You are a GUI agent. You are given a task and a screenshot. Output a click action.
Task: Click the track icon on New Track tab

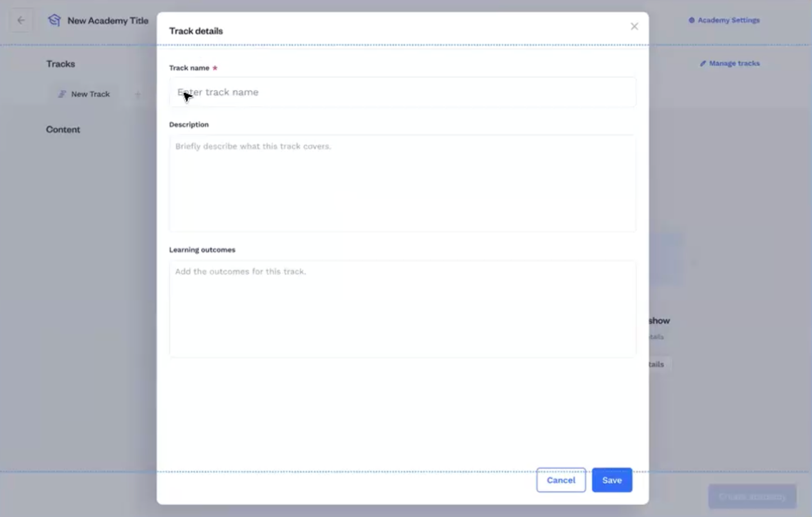[x=62, y=94]
